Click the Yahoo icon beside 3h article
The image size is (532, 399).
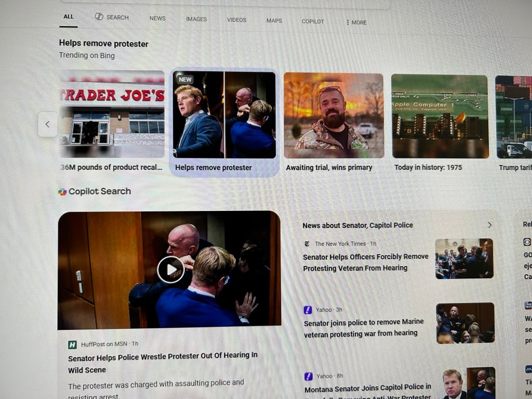308,310
